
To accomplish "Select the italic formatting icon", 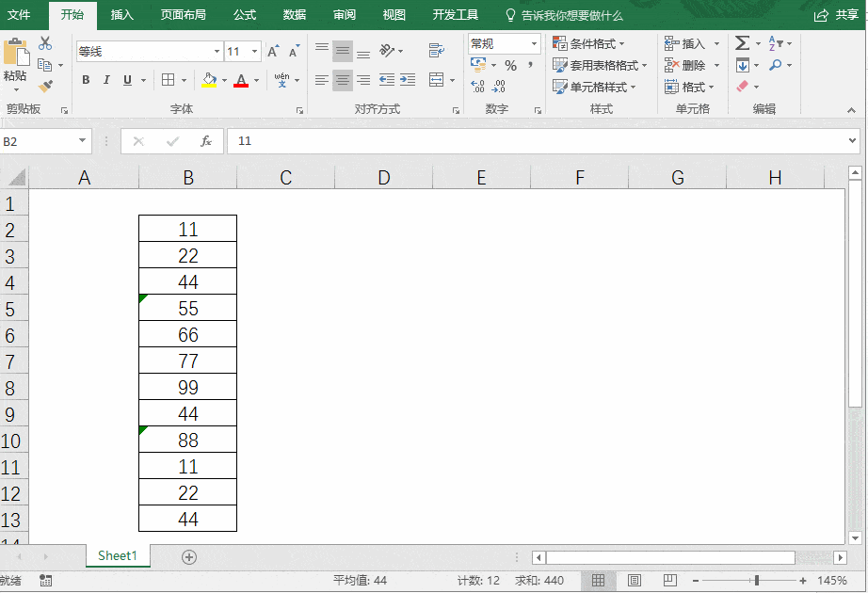I will point(106,80).
